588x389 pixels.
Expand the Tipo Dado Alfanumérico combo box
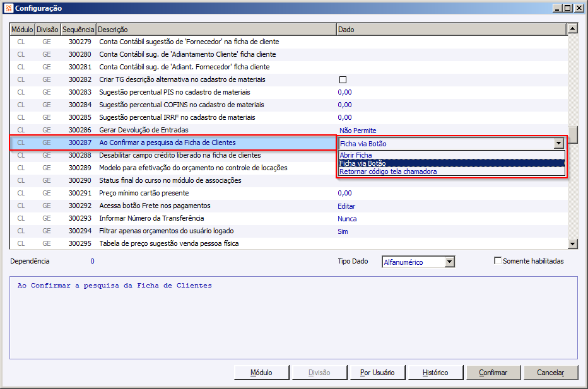coord(450,262)
